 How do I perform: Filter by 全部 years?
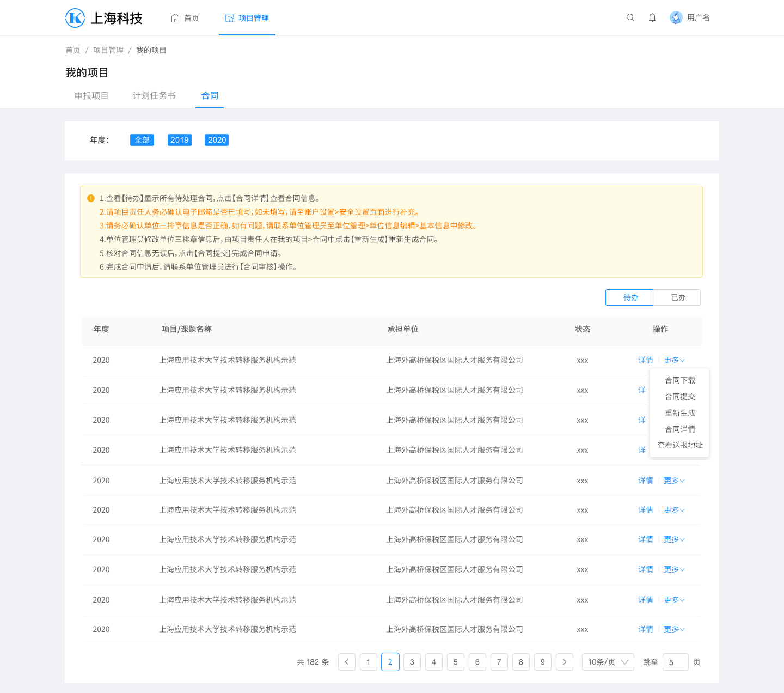coord(142,140)
